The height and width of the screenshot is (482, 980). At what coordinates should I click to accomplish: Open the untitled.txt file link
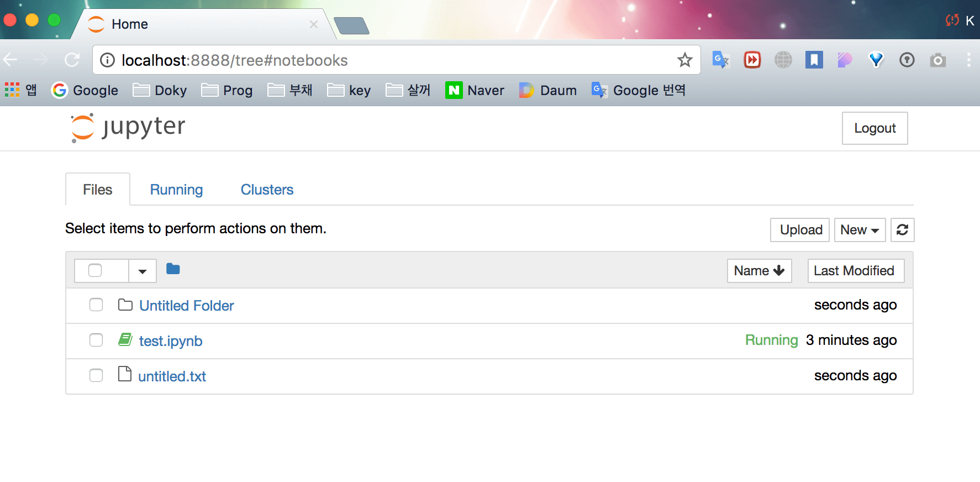click(172, 376)
